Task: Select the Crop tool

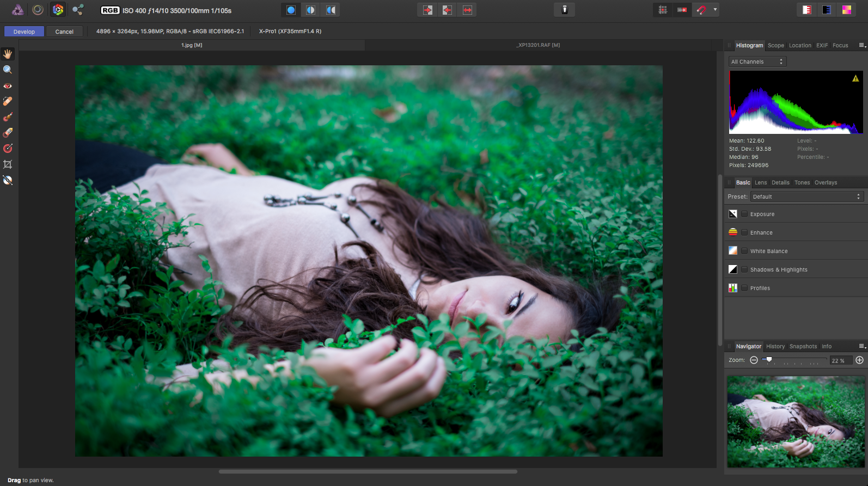Action: click(8, 164)
